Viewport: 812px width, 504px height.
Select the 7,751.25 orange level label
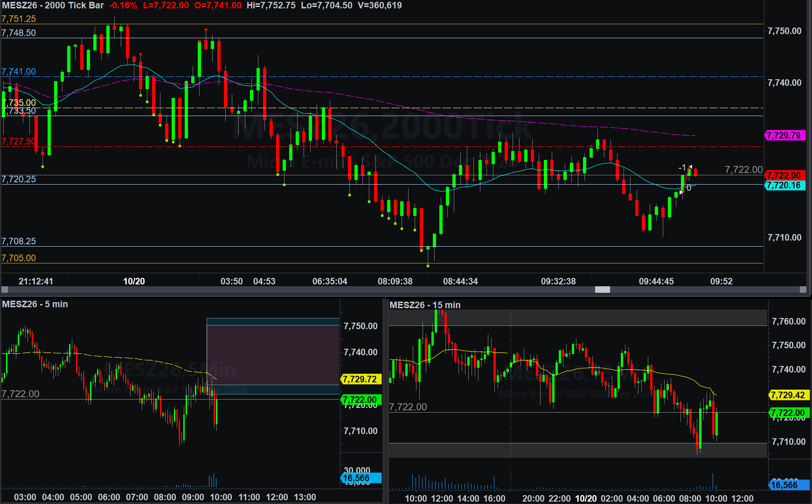click(x=19, y=19)
